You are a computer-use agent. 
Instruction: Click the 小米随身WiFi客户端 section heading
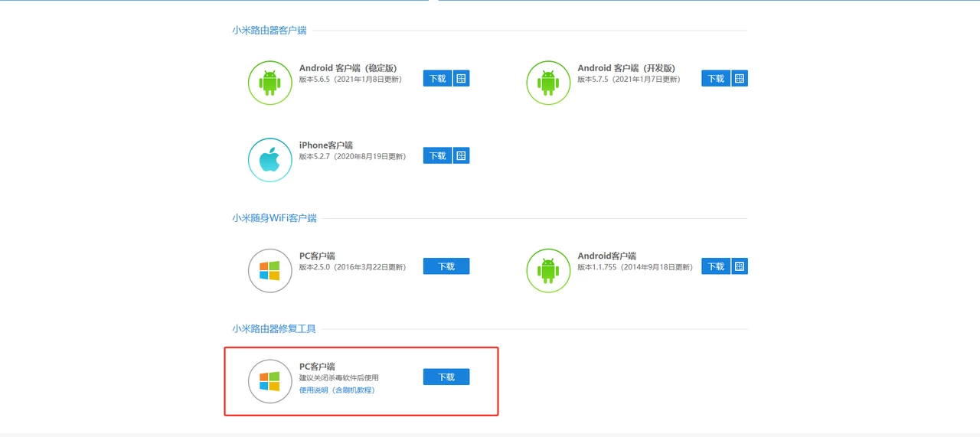274,218
